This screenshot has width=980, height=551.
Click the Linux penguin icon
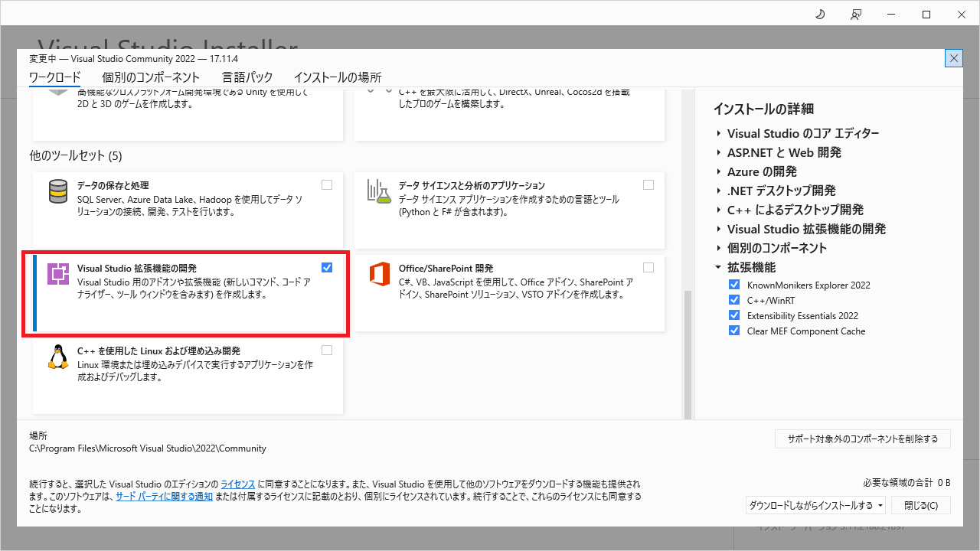click(x=58, y=357)
